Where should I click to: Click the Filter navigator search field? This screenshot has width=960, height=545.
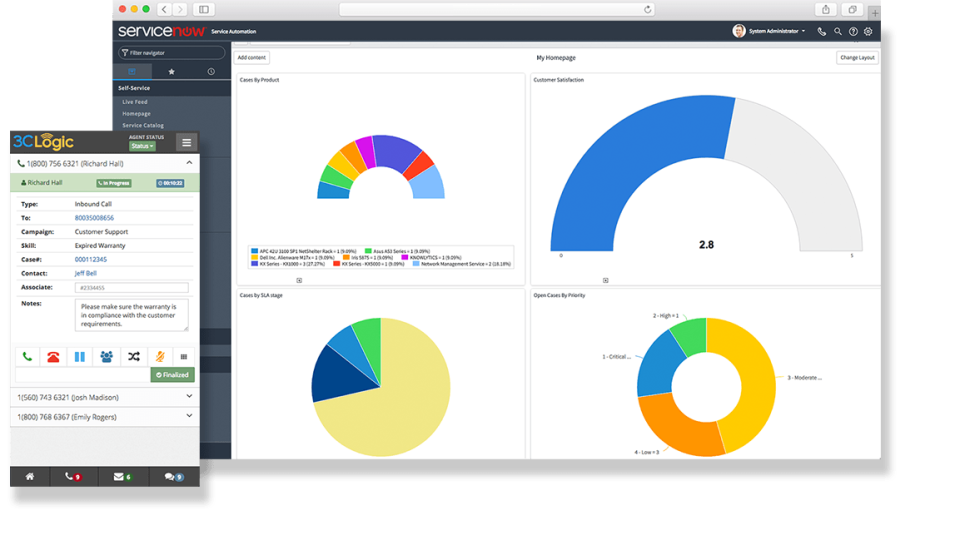click(x=172, y=52)
